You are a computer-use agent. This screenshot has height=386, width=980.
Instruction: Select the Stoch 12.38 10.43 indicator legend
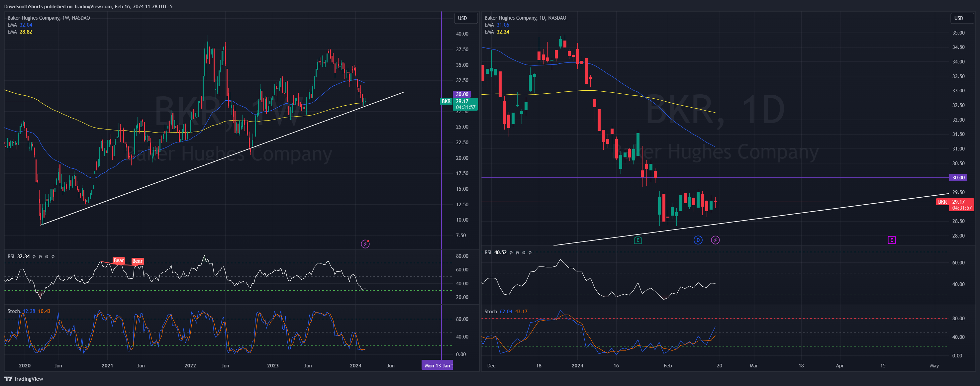(29, 311)
